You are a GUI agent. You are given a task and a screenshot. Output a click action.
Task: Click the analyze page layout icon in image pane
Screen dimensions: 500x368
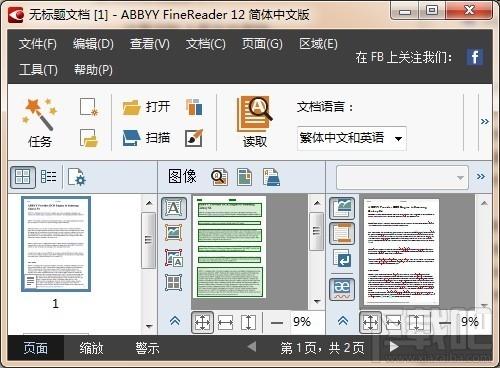(245, 177)
